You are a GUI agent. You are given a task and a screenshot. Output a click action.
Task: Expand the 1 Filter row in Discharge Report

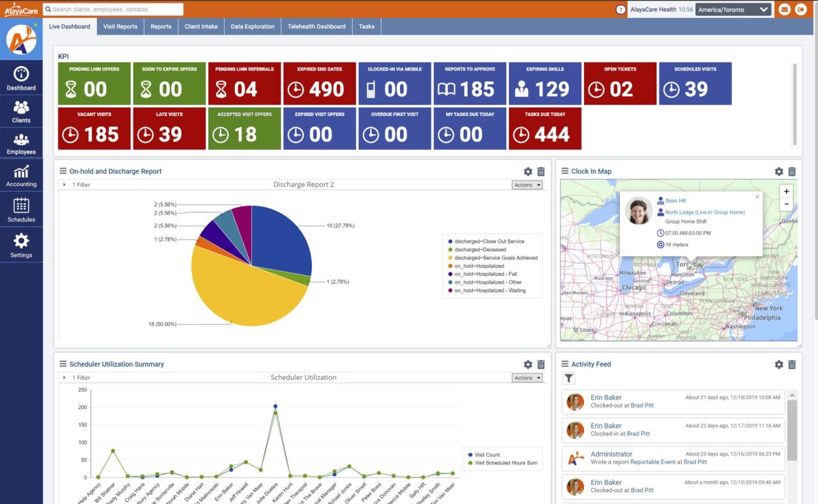tap(77, 185)
